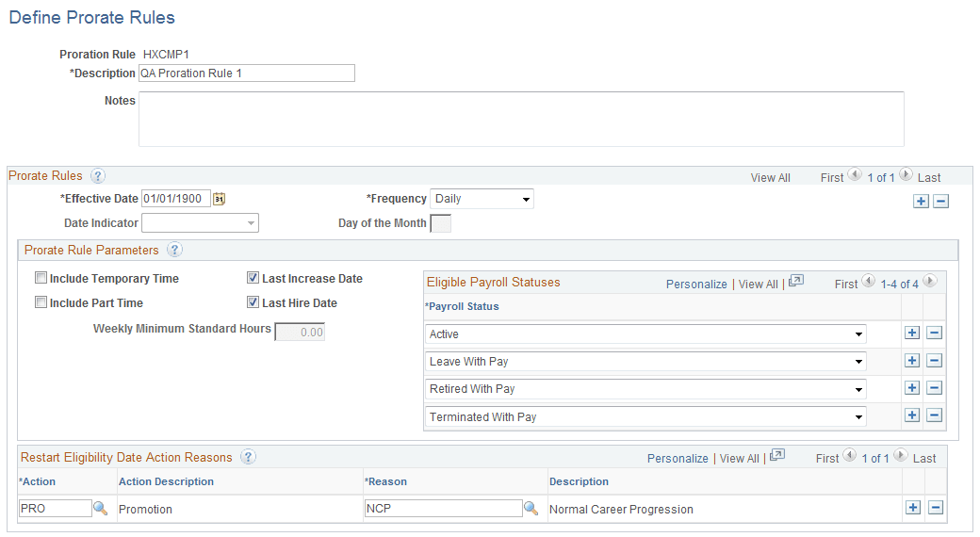Expand the Retired With Pay status dropdown
This screenshot has height=537, width=980.
pos(645,389)
